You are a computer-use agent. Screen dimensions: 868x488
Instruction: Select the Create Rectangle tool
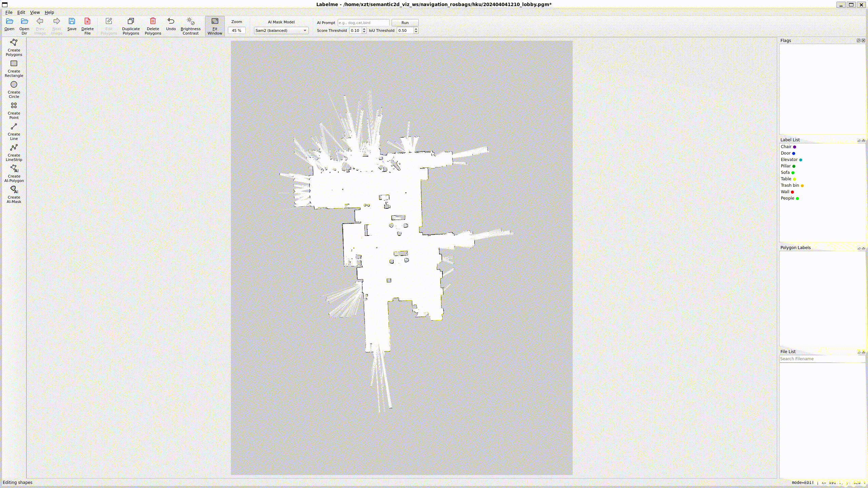click(x=14, y=68)
